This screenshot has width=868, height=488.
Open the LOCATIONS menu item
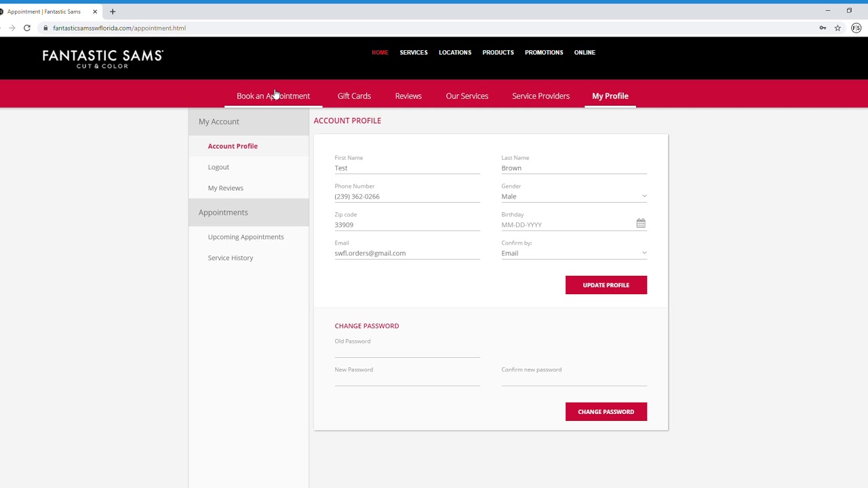(x=455, y=52)
